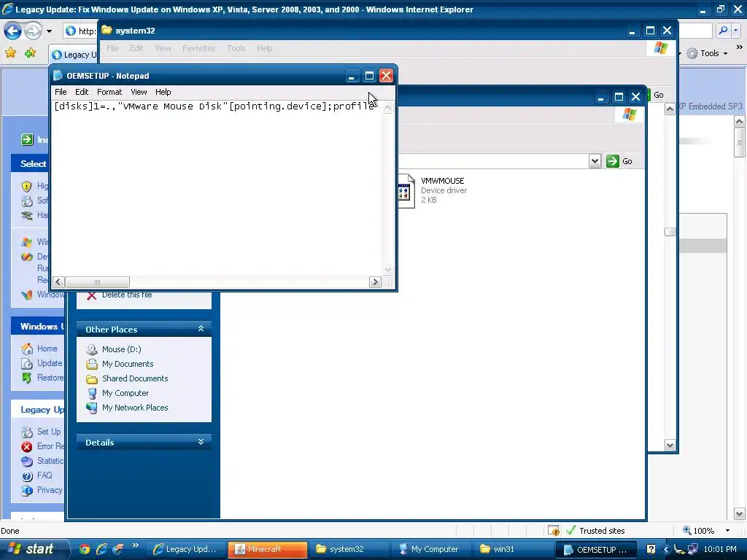
Task: Switch to Legacy Update taskbar button
Action: [185, 550]
